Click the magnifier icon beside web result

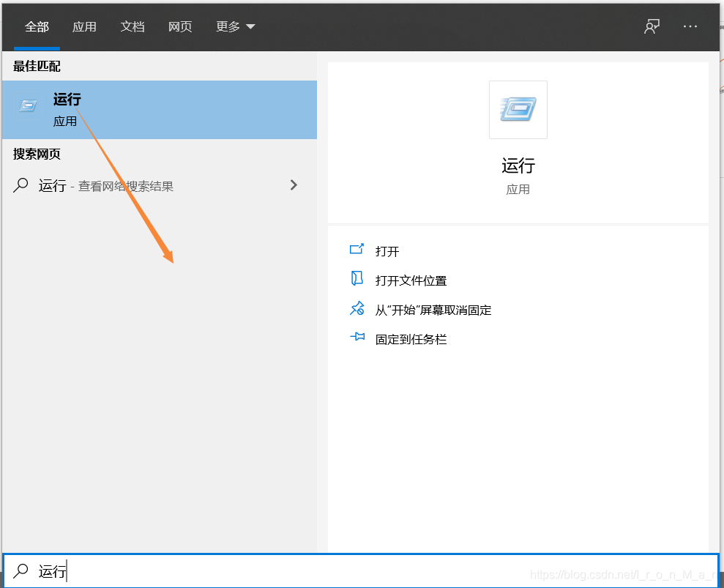click(20, 185)
